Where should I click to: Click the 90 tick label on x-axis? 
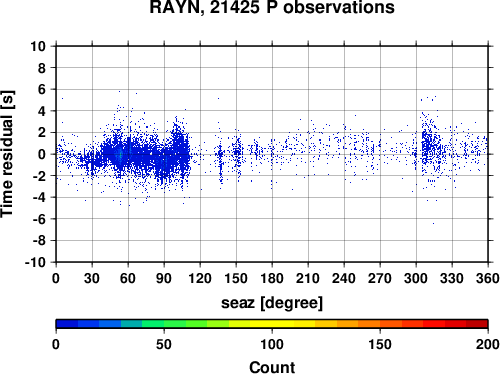(x=164, y=278)
